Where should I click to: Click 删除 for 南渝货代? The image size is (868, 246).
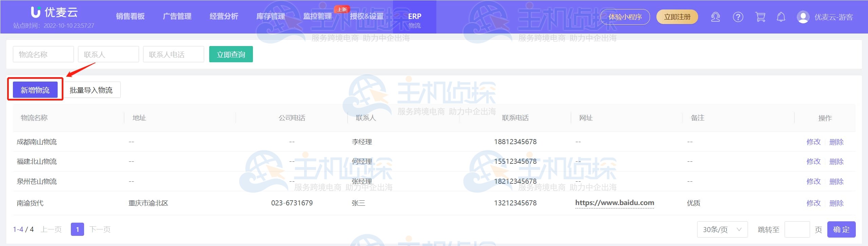coord(836,203)
